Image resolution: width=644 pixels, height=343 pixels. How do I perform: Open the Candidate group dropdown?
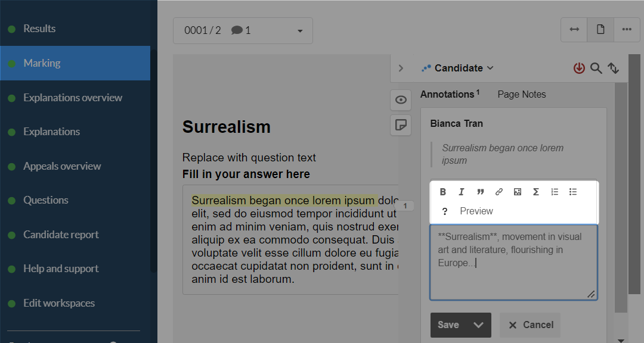point(457,68)
